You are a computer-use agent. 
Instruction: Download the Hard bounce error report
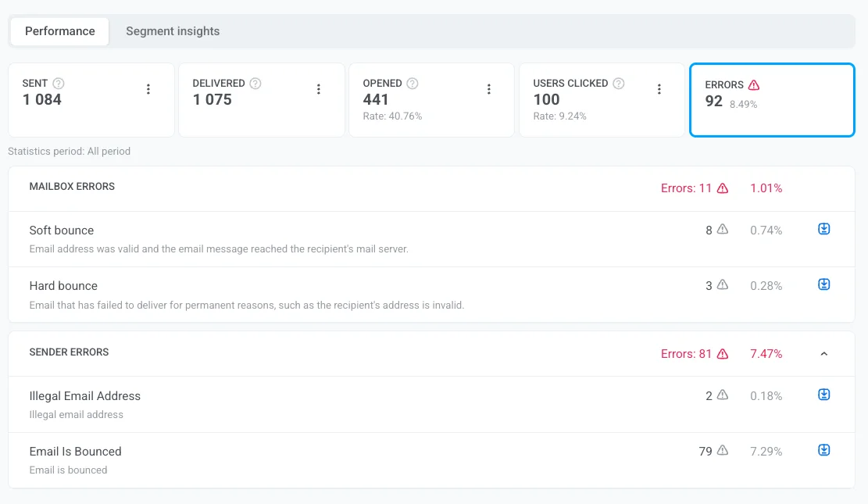tap(823, 284)
